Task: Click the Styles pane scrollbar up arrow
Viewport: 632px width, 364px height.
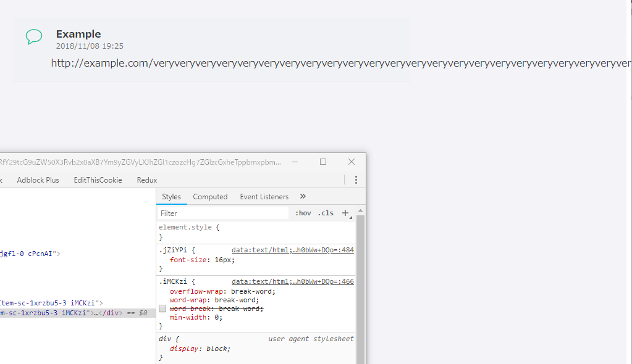Action: click(x=360, y=210)
